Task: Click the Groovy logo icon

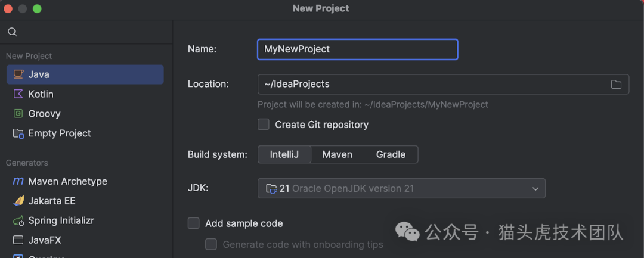Action: tap(18, 114)
